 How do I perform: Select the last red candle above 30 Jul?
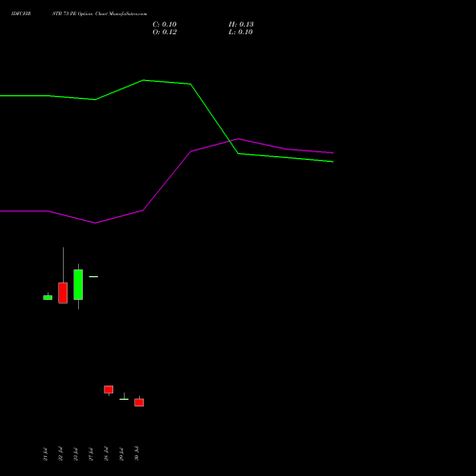[139, 402]
